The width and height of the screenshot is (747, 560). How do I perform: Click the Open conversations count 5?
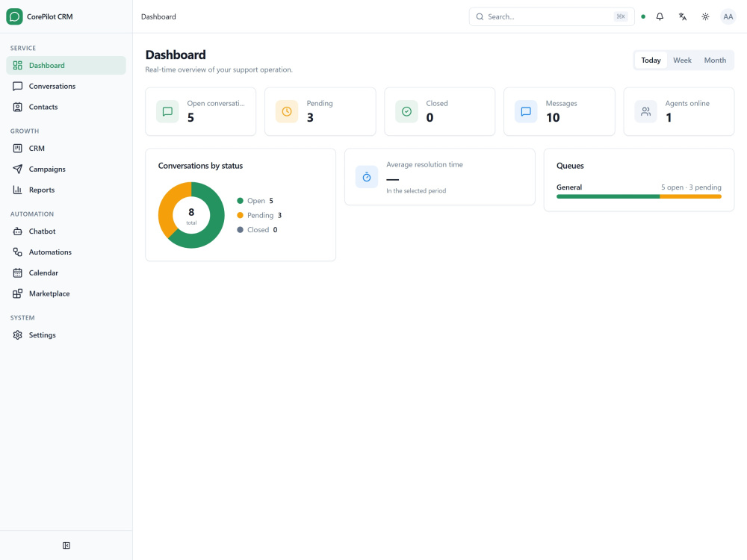(x=190, y=118)
